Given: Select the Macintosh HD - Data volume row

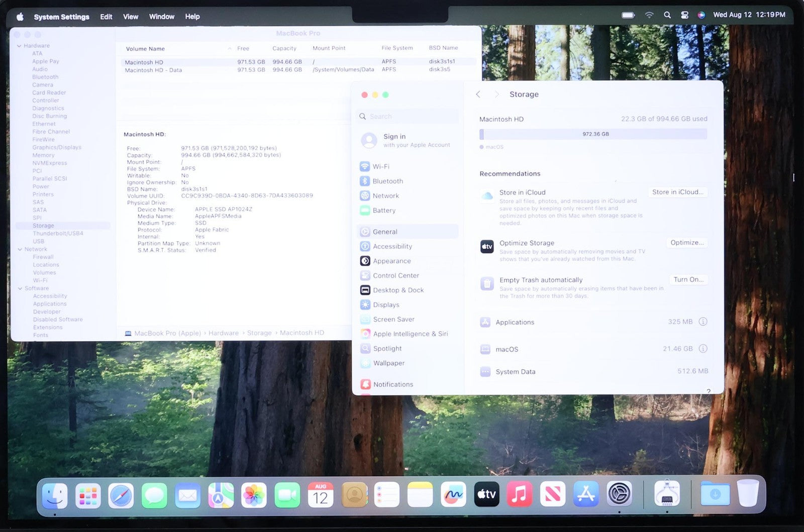Looking at the screenshot, I should (x=298, y=70).
